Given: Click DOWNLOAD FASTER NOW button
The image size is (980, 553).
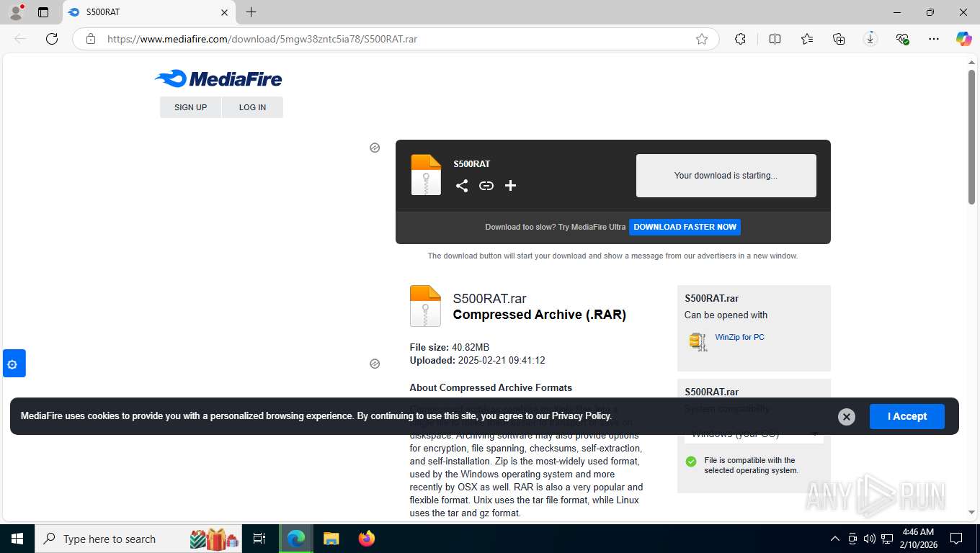Looking at the screenshot, I should [x=685, y=227].
